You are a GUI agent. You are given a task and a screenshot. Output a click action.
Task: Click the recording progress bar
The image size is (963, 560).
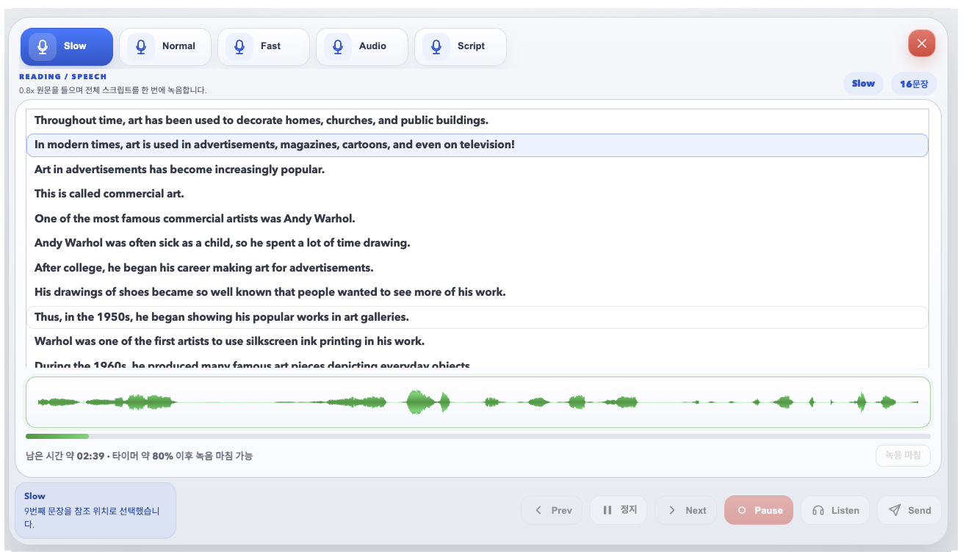click(477, 436)
